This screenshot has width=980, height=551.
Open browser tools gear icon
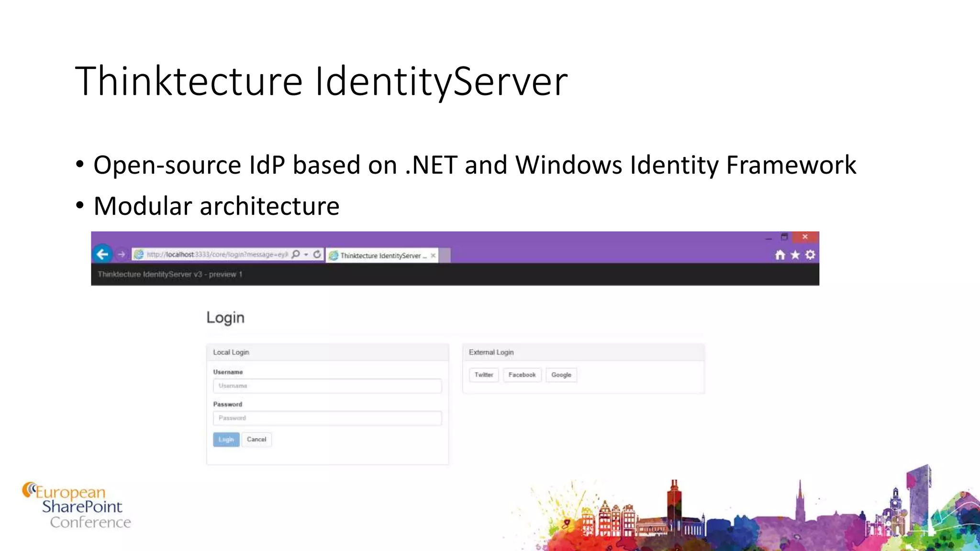[810, 255]
